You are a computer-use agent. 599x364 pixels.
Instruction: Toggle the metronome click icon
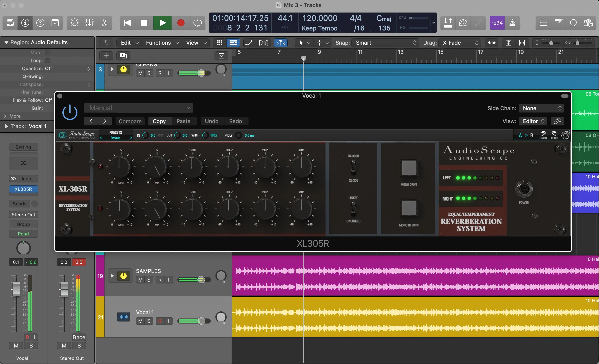[512, 23]
